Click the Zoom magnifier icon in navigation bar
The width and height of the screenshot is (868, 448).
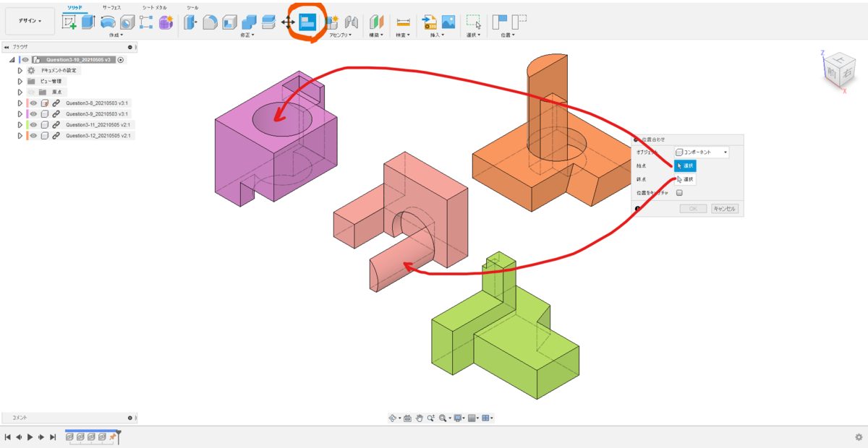[x=430, y=418]
